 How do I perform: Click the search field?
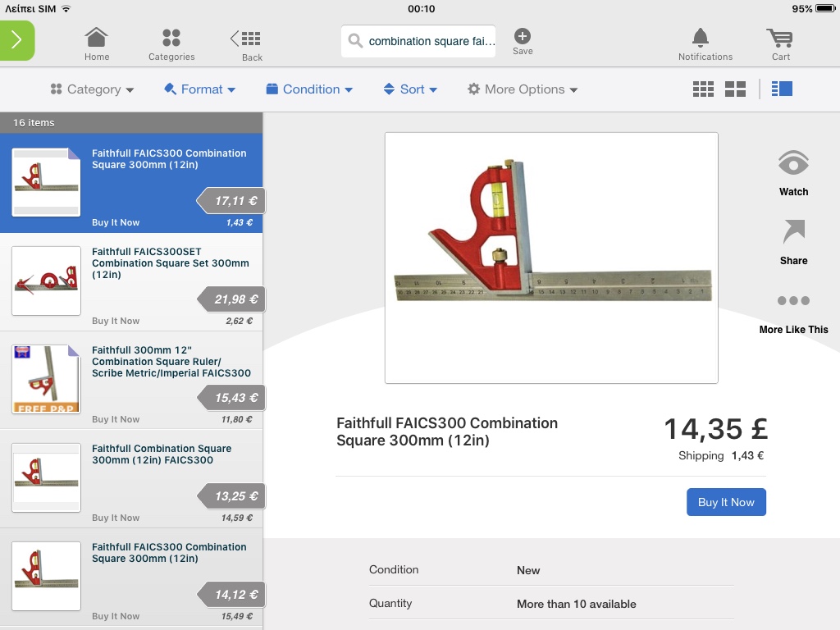point(418,41)
